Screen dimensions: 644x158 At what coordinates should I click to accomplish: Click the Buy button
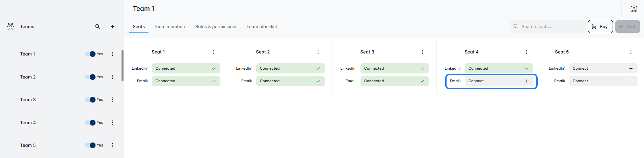coord(600,26)
